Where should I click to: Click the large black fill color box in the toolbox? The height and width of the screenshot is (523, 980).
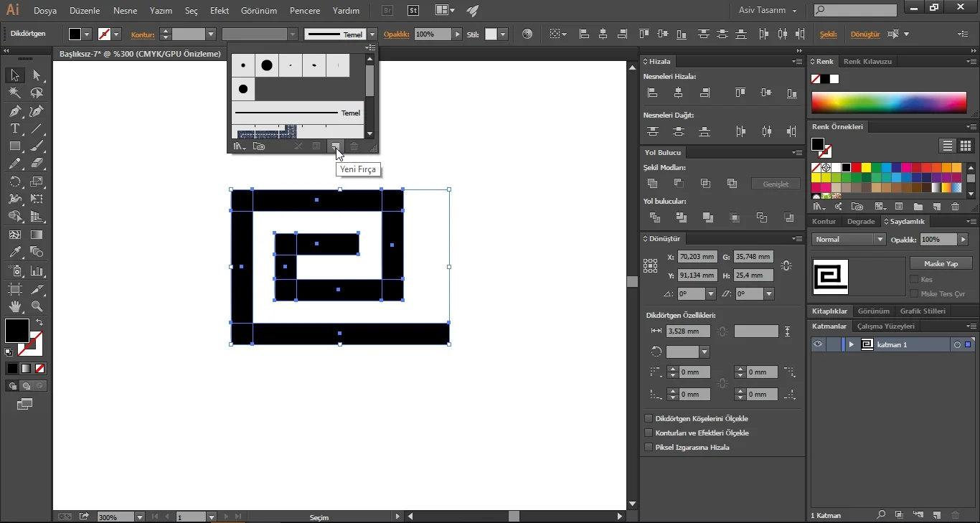(x=17, y=331)
